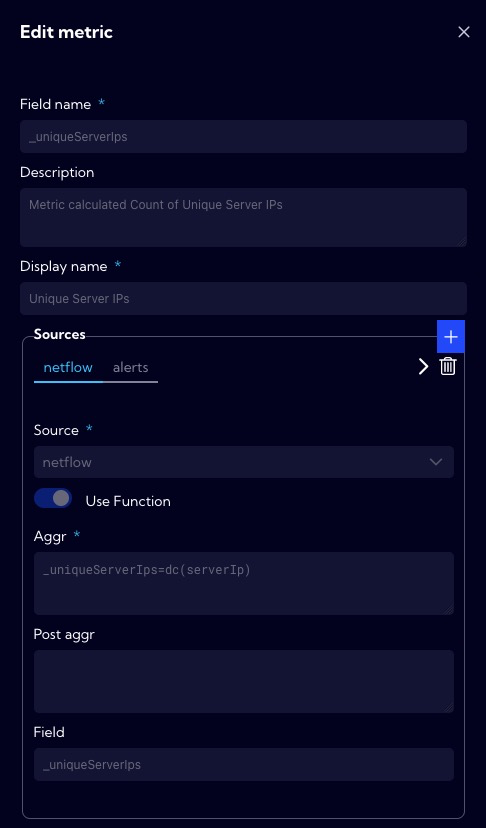Close the Edit metric panel
Image resolution: width=486 pixels, height=828 pixels.
pyautogui.click(x=463, y=32)
